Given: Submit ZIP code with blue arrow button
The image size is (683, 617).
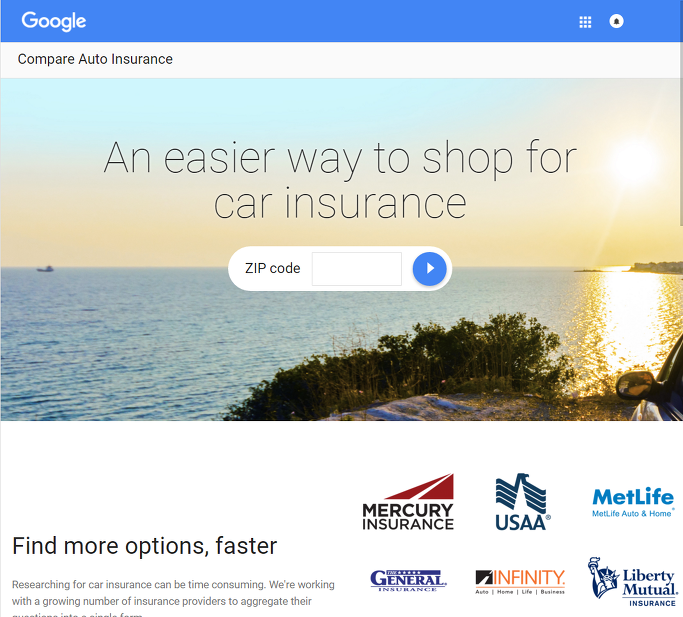Looking at the screenshot, I should pos(429,268).
